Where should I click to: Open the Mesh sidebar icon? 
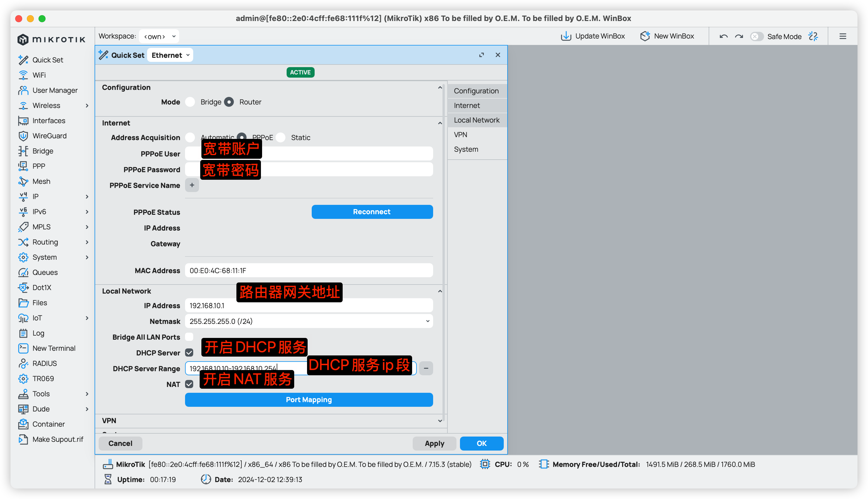point(23,181)
